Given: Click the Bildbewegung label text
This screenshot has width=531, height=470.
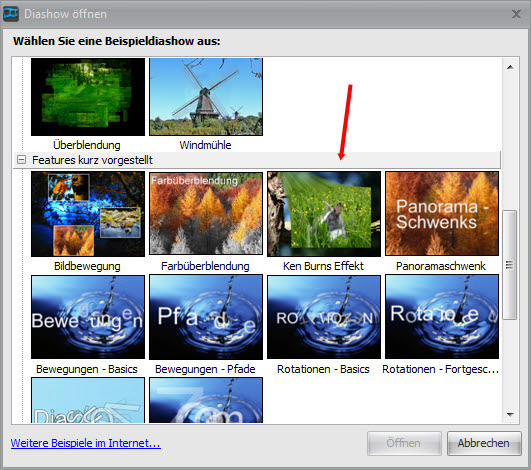Looking at the screenshot, I should [x=87, y=266].
